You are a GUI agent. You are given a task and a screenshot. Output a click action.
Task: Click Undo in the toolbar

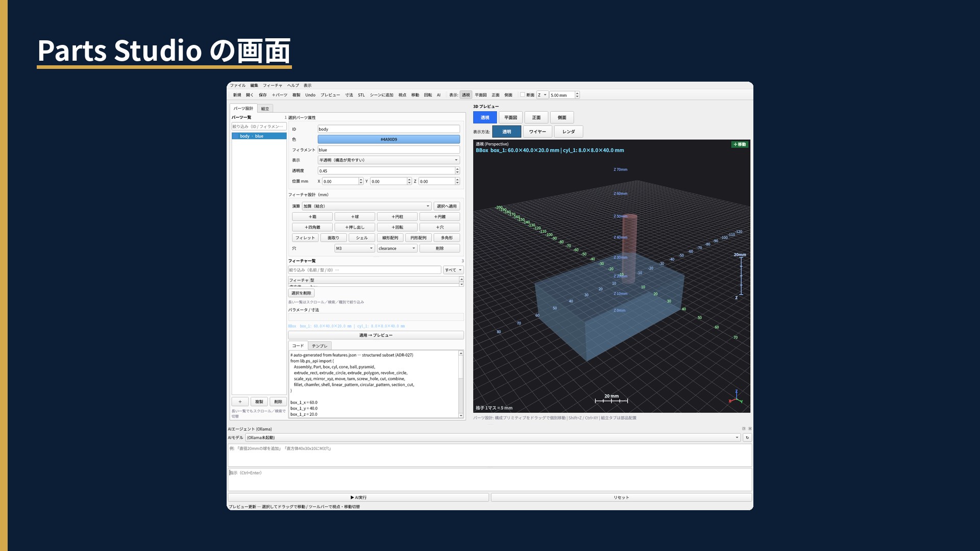pos(310,95)
